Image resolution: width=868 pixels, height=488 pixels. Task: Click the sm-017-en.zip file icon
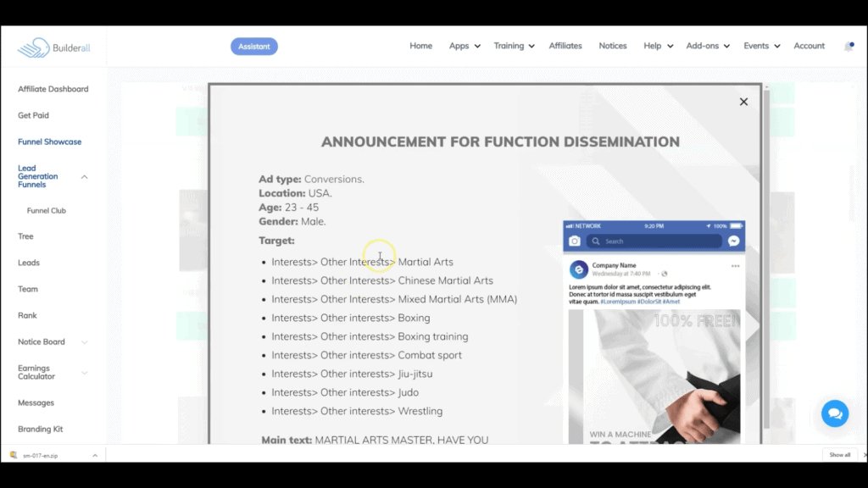pyautogui.click(x=13, y=455)
